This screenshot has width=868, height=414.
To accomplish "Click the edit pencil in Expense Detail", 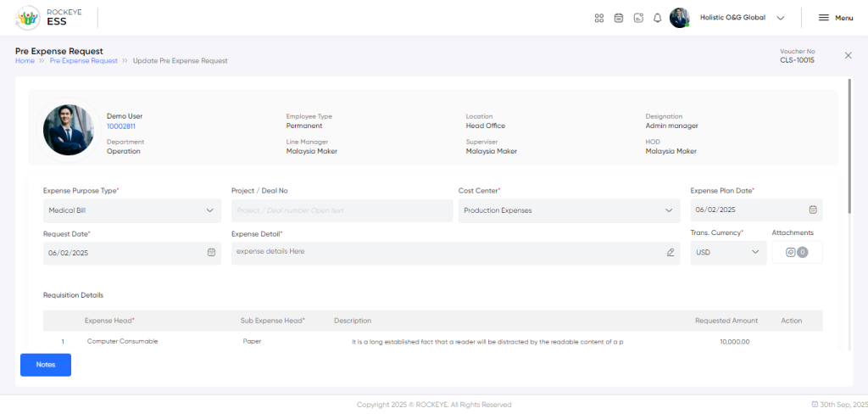I will pos(670,252).
